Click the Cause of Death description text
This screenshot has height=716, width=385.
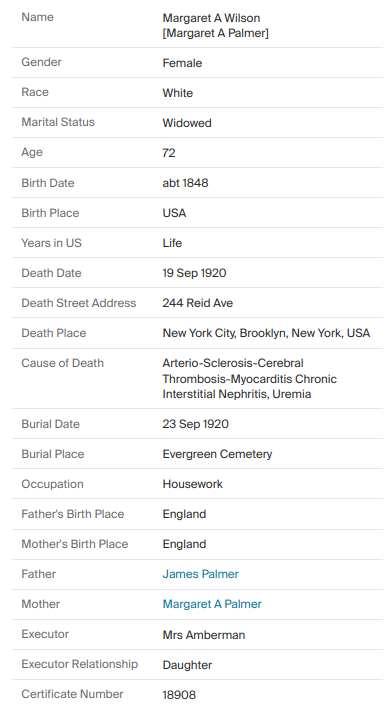click(249, 379)
